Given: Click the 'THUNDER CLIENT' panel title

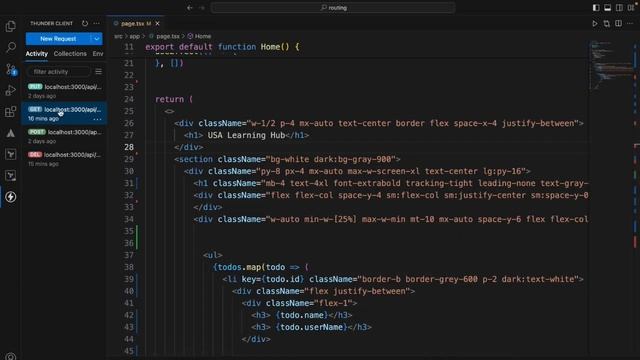Looking at the screenshot, I should [x=51, y=23].
